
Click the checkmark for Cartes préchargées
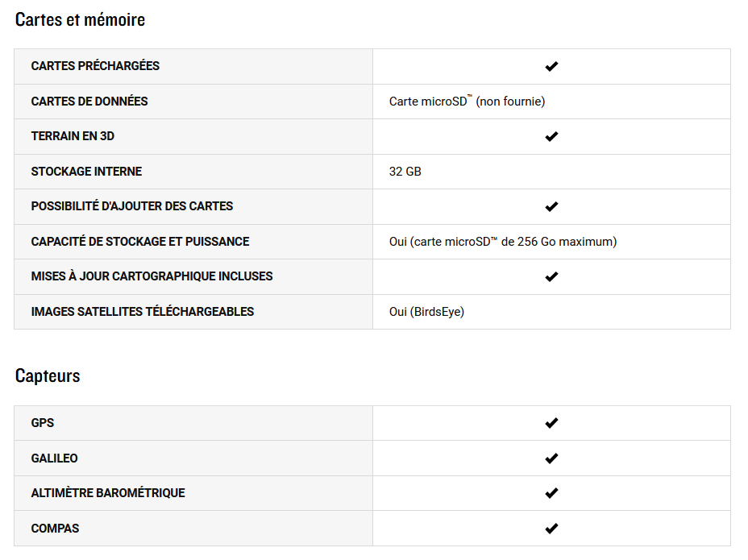tap(551, 66)
